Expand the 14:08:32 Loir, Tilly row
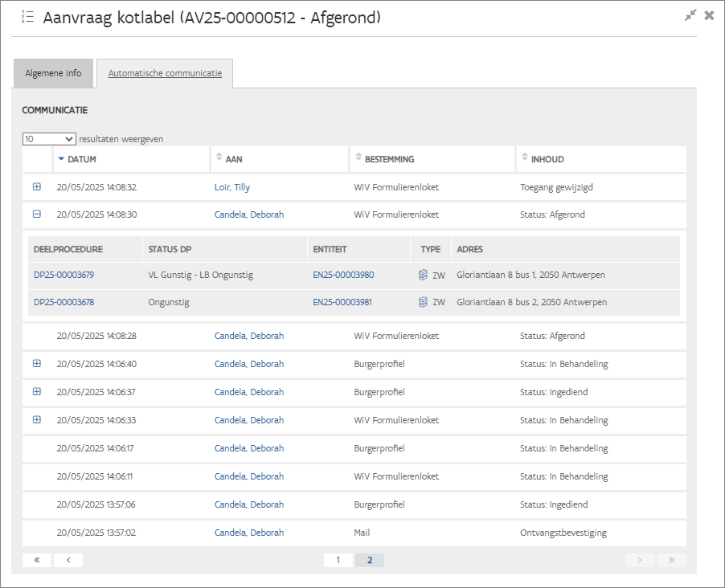The width and height of the screenshot is (725, 588). (36, 187)
